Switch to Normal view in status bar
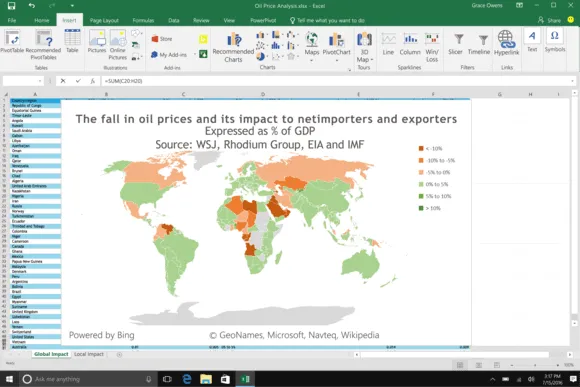Viewport: 580px width, 387px height. (460, 365)
